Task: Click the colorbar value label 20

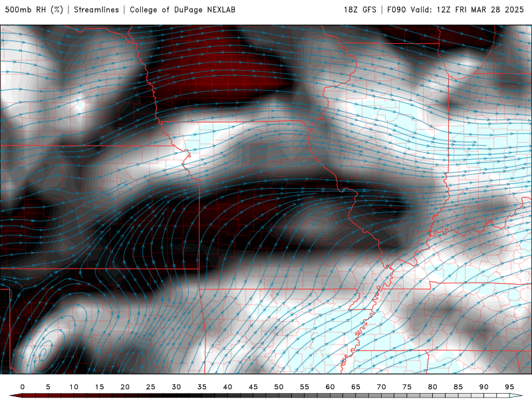Action: [x=125, y=387]
